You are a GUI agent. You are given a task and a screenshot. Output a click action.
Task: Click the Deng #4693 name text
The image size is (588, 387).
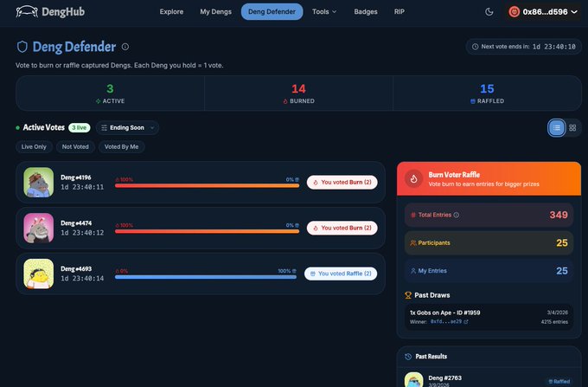76,268
